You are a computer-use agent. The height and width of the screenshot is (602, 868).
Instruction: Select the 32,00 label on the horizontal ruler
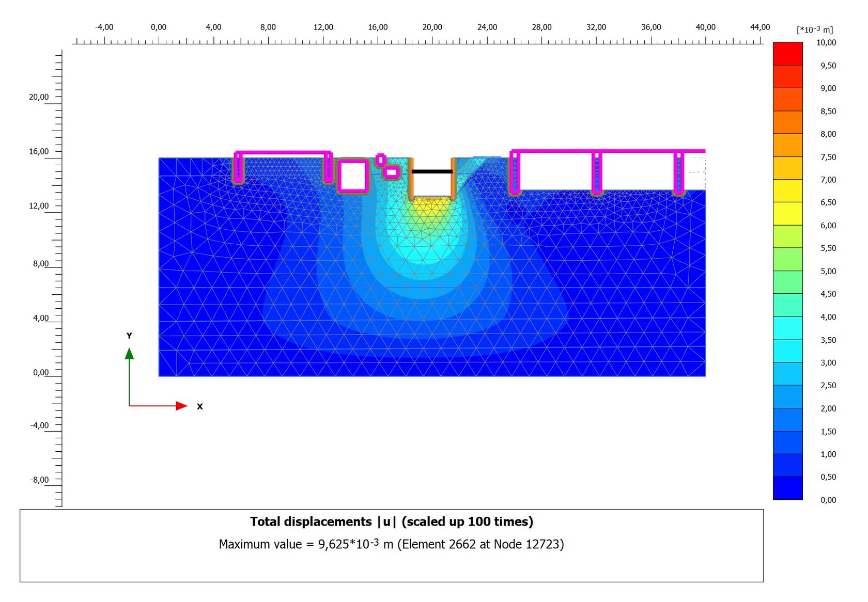click(x=596, y=27)
